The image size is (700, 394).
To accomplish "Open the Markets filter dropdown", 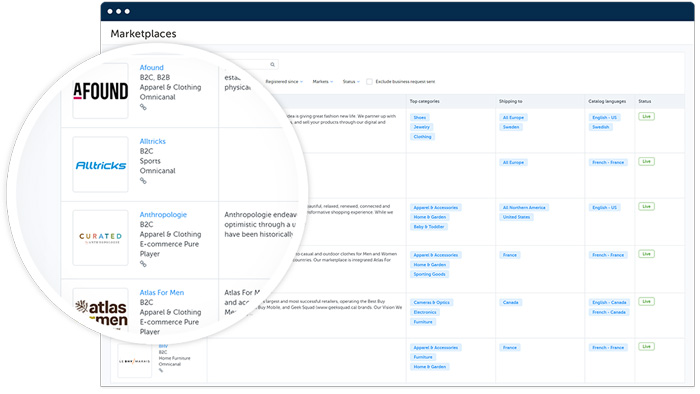I will click(x=323, y=82).
